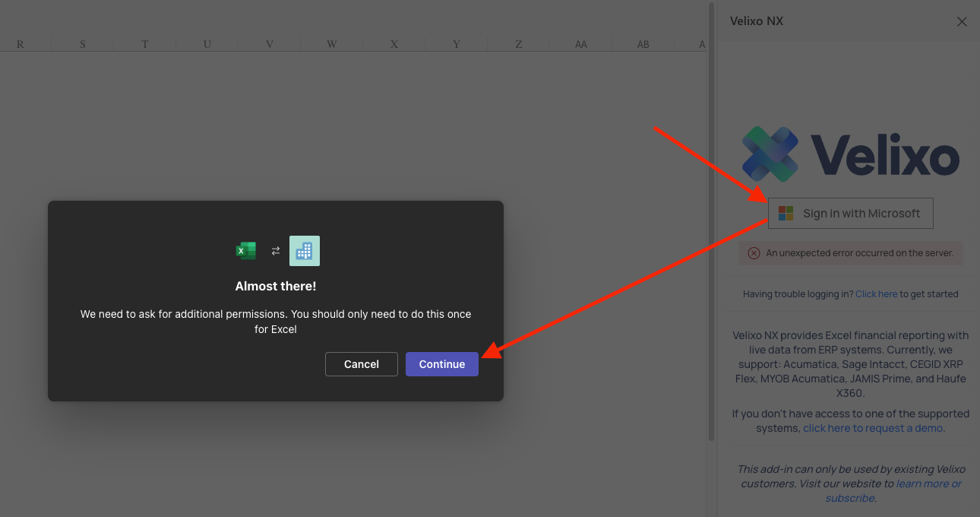Close the Velixo NX side pane
This screenshot has width=980, height=517.
(962, 21)
